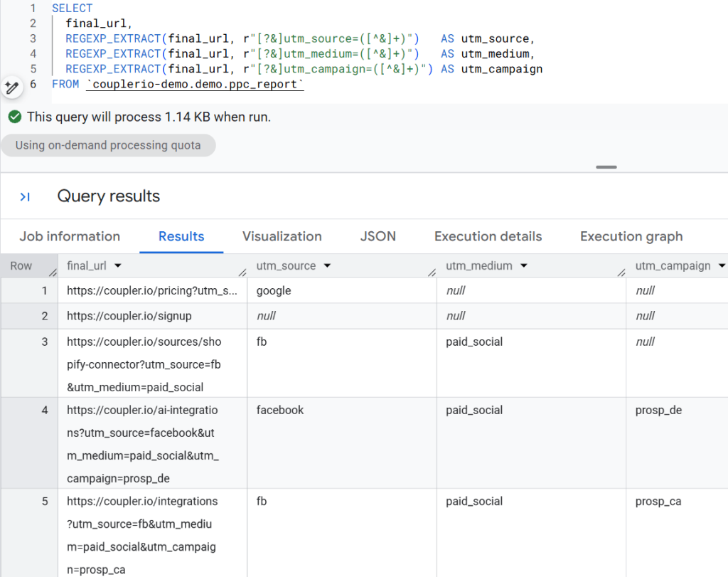Click the 'fb' utm_source cell in row 5

tap(342, 533)
